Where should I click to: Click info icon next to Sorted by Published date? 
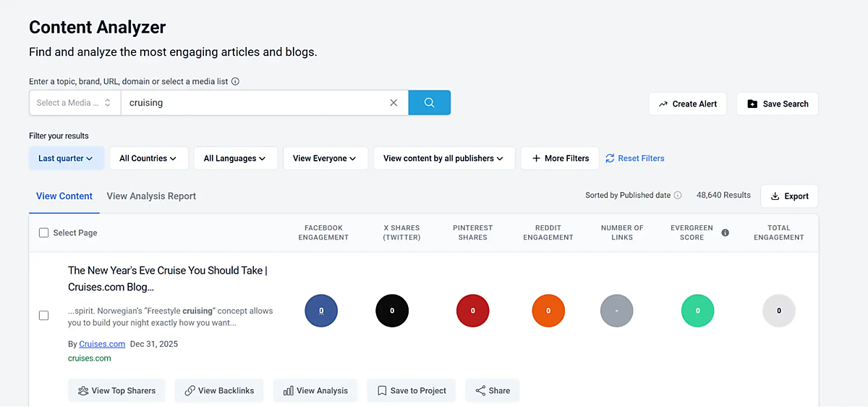678,196
